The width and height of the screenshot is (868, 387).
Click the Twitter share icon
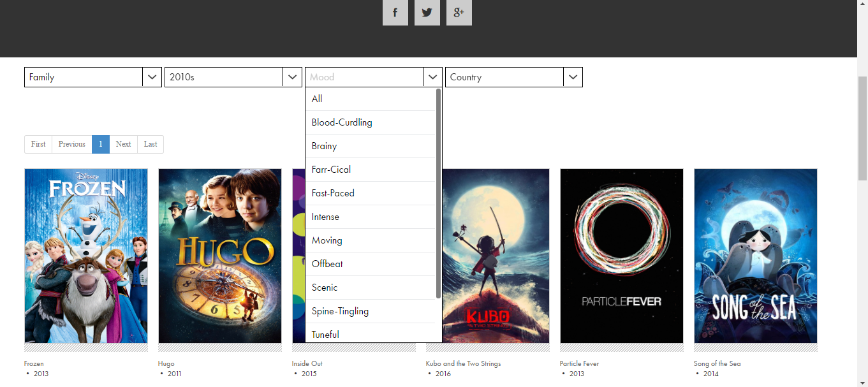[x=427, y=13]
